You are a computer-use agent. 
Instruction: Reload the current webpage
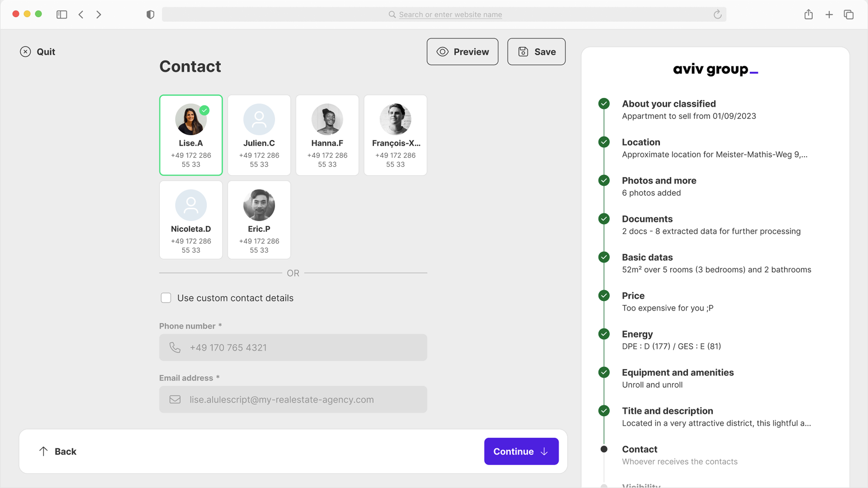tap(717, 14)
